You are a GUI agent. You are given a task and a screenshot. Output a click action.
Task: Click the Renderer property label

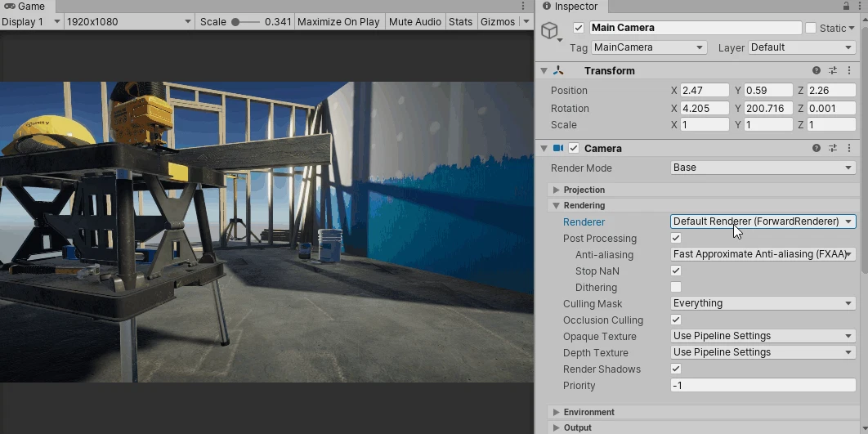pyautogui.click(x=584, y=222)
